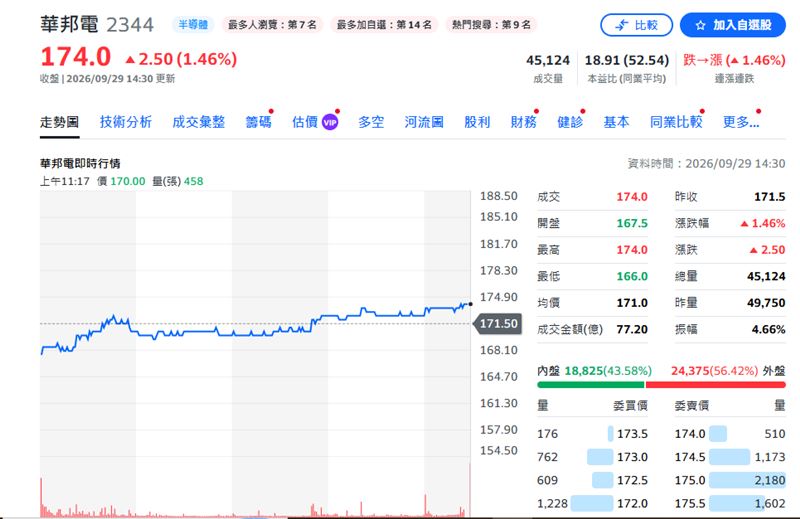This screenshot has width=800, height=519.
Task: Open the 股利 tab
Action: point(477,122)
